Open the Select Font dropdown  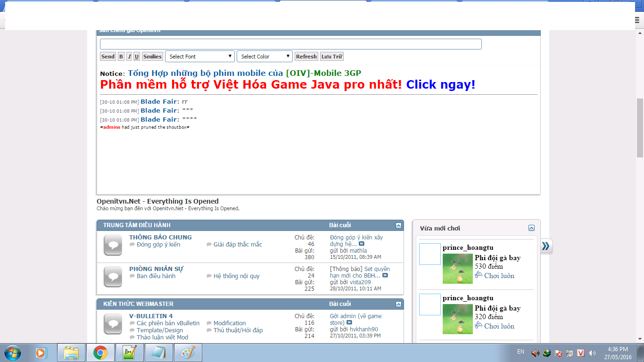pos(199,57)
